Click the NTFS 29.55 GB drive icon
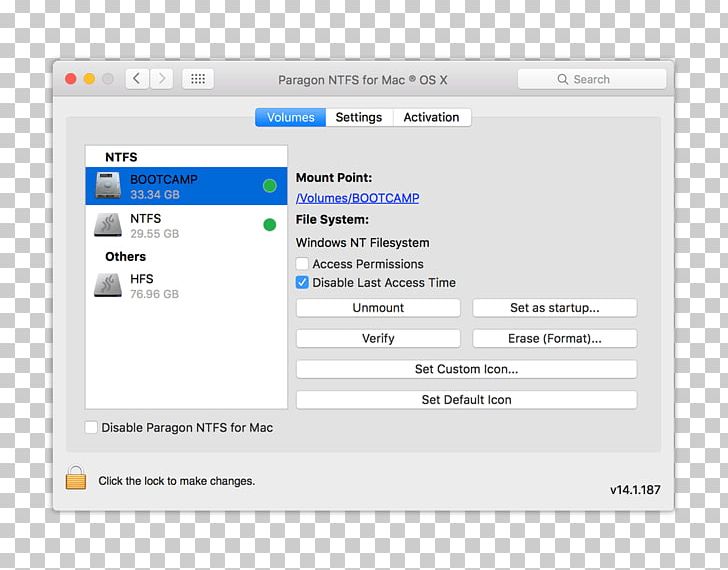Screen dimensions: 728x570 (x=108, y=225)
